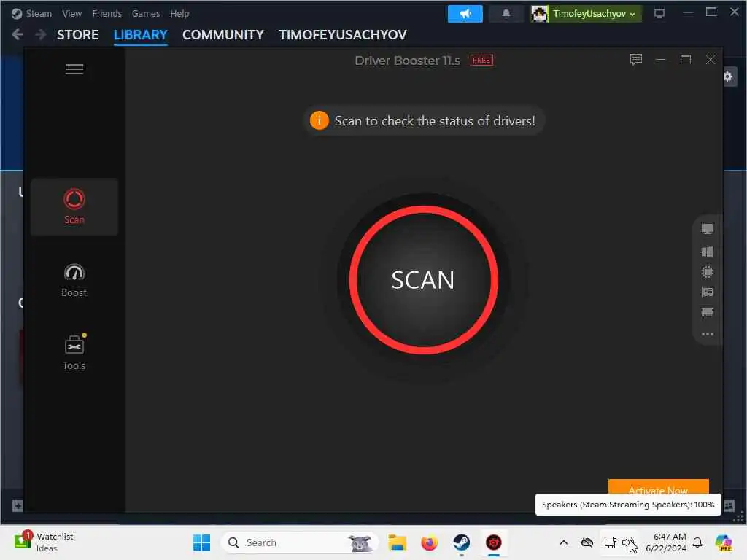747x560 pixels.
Task: Open File Explorer from the taskbar
Action: coord(397,542)
